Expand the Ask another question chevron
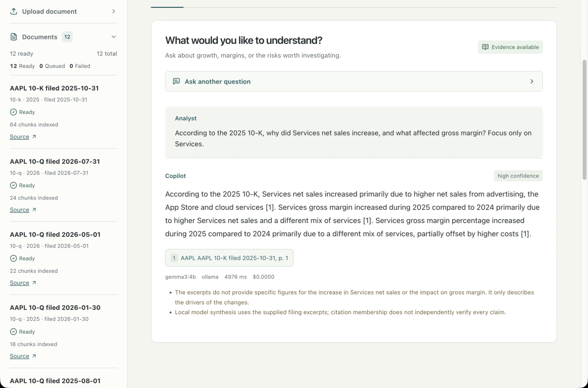The width and height of the screenshot is (588, 388). pyautogui.click(x=532, y=81)
